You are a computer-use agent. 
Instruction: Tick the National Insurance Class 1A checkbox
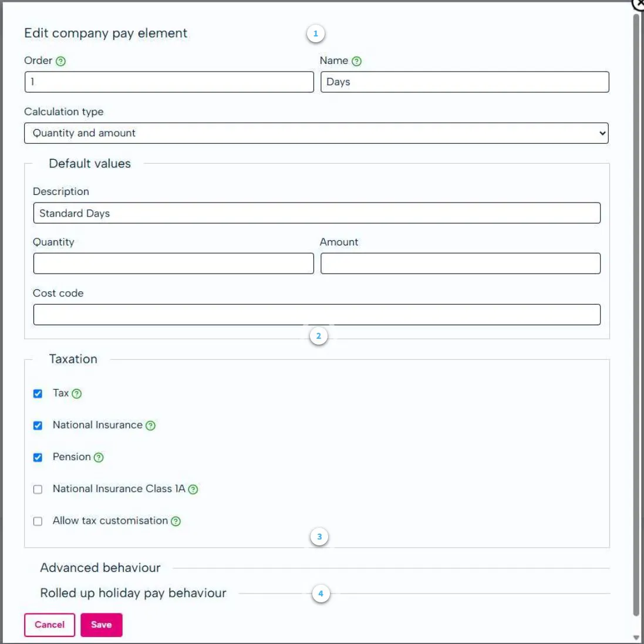pyautogui.click(x=38, y=490)
